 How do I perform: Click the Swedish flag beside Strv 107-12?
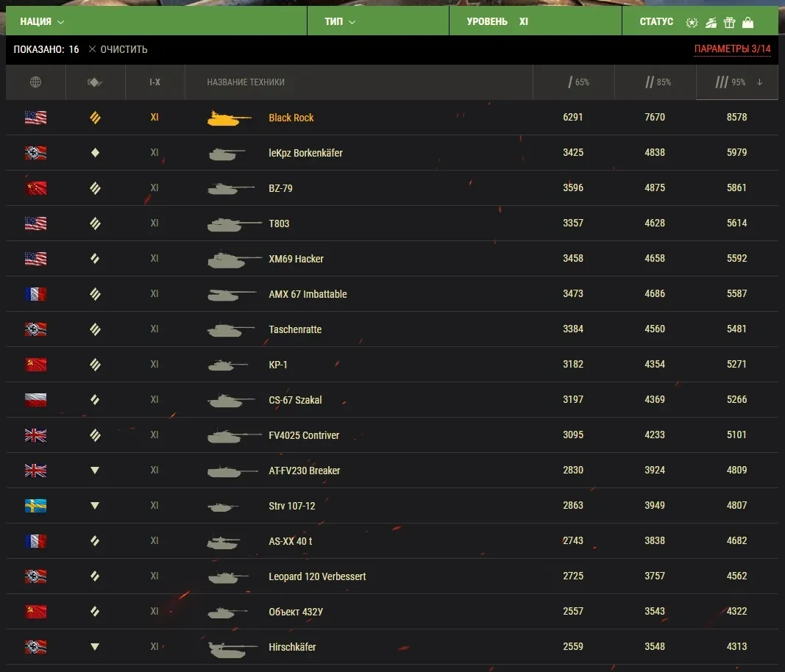point(35,506)
